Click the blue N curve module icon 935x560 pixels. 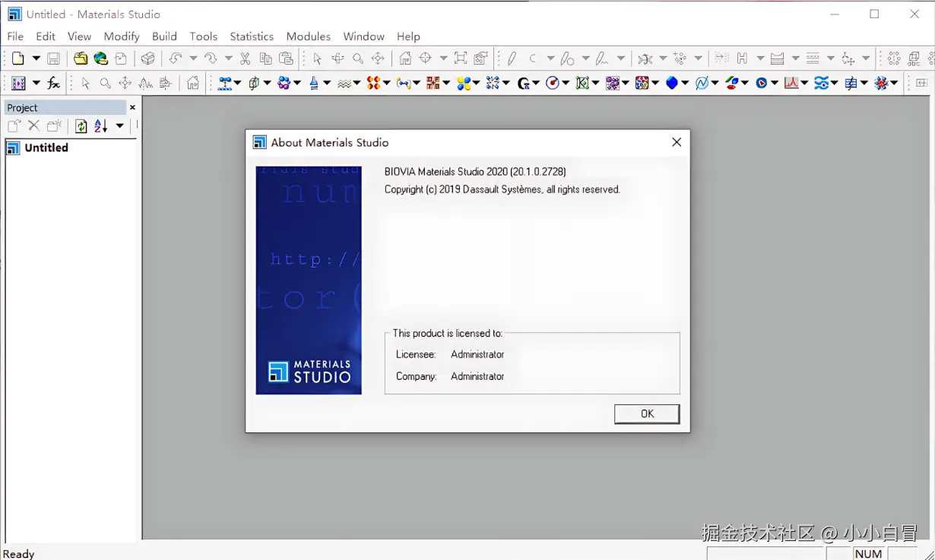click(x=702, y=84)
